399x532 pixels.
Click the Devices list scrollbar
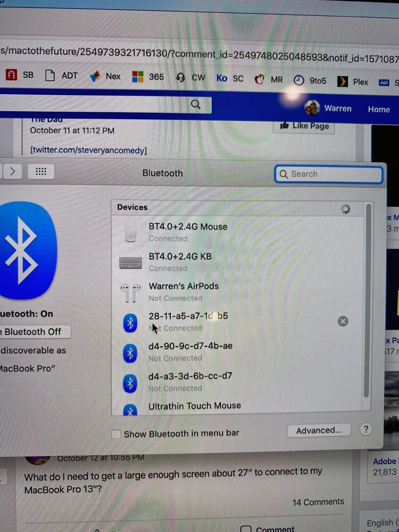(367, 300)
